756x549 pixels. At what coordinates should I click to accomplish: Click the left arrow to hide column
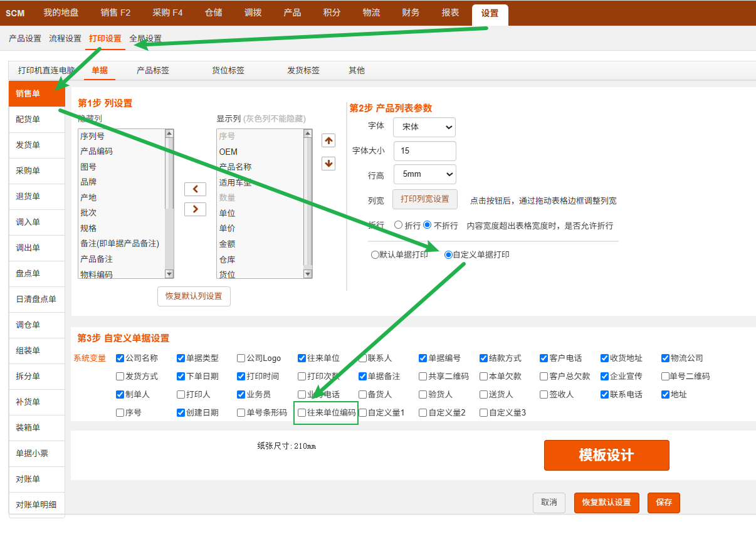pyautogui.click(x=195, y=189)
